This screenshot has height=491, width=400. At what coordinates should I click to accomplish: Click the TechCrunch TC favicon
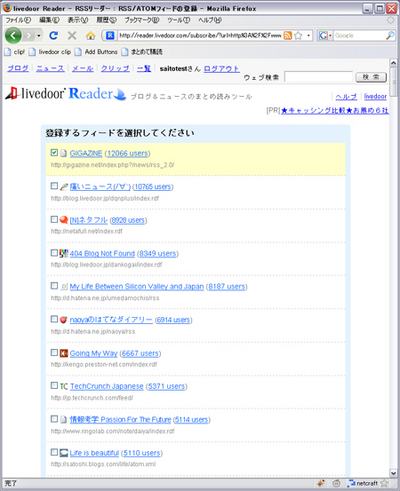tap(64, 386)
